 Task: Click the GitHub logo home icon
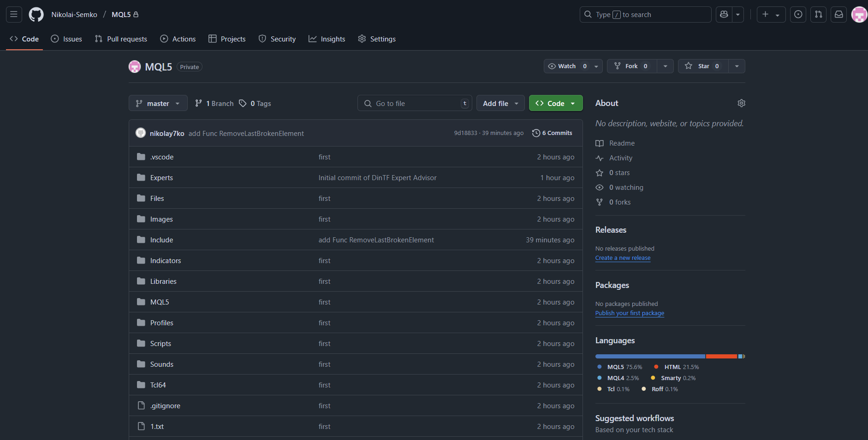click(36, 14)
